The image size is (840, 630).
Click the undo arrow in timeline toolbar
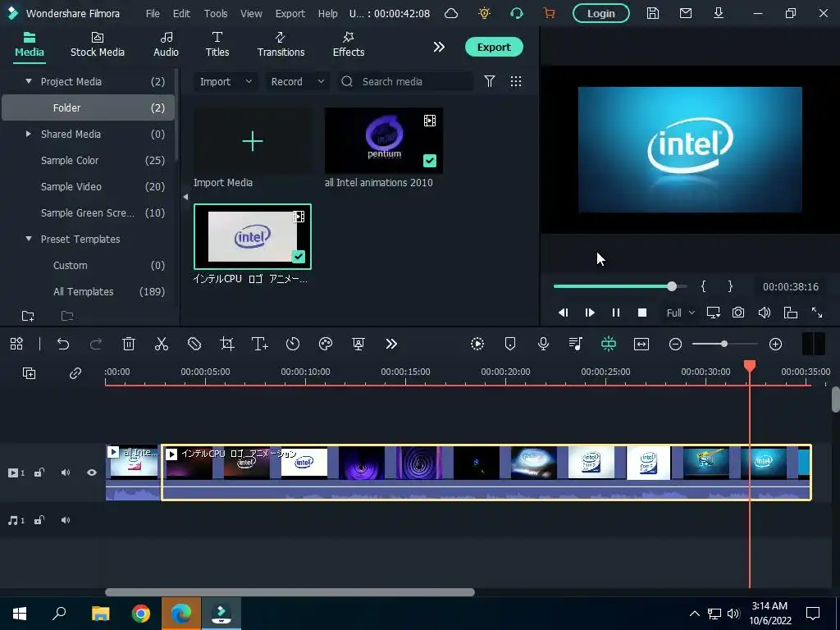(x=63, y=344)
